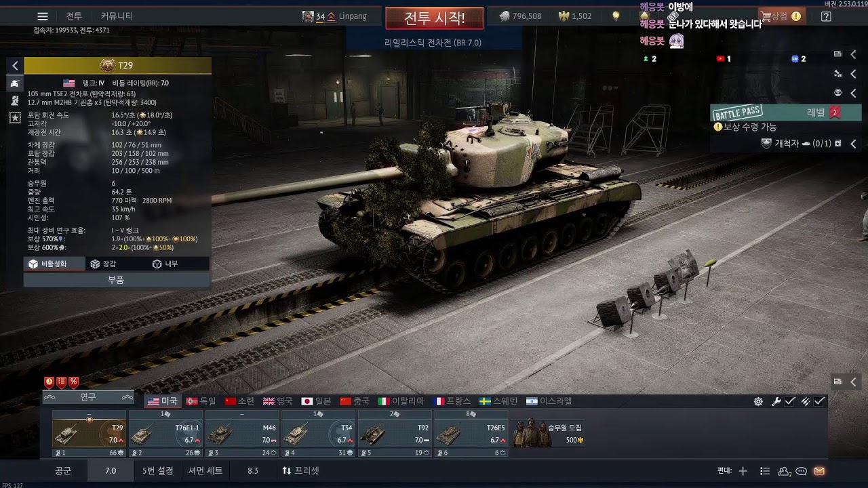Open the hamburger main menu

[x=43, y=16]
